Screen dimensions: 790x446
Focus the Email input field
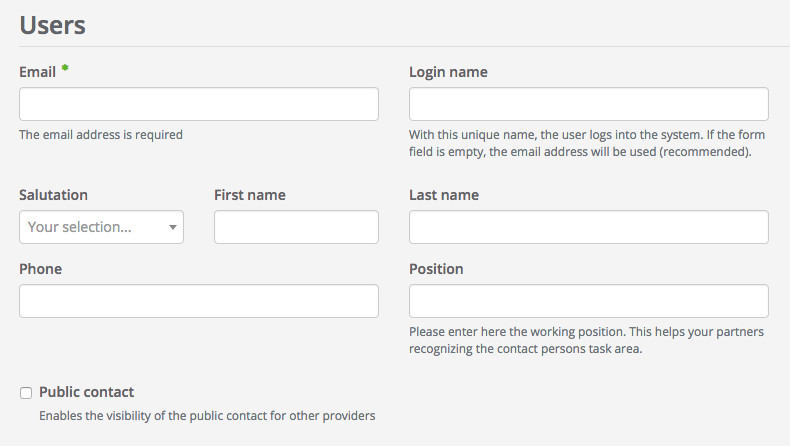(198, 104)
